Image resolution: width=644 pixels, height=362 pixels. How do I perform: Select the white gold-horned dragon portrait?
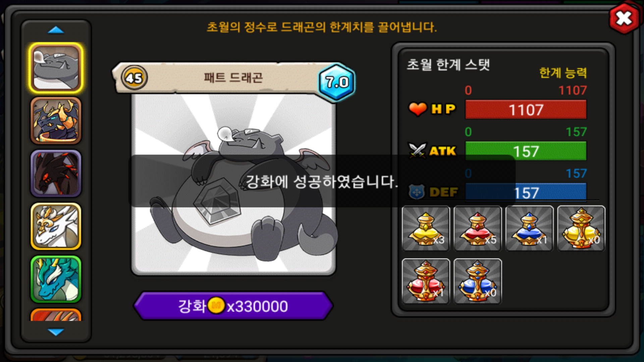(x=56, y=226)
